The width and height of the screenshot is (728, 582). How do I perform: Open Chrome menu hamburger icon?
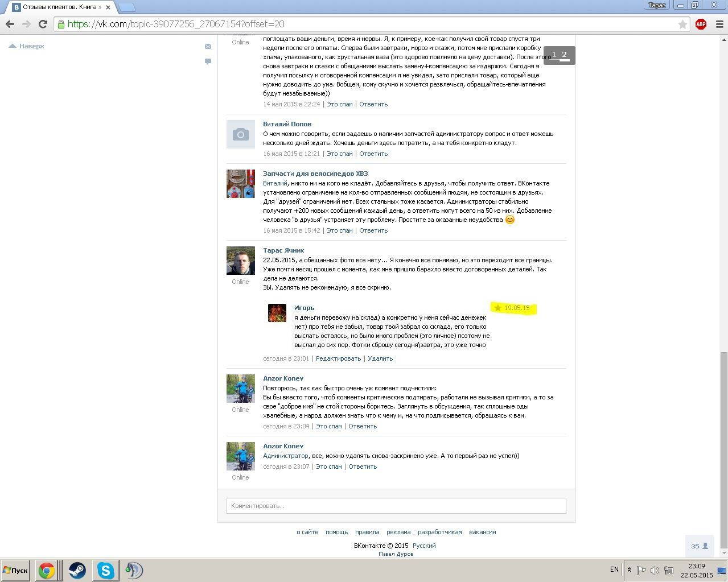click(x=719, y=24)
